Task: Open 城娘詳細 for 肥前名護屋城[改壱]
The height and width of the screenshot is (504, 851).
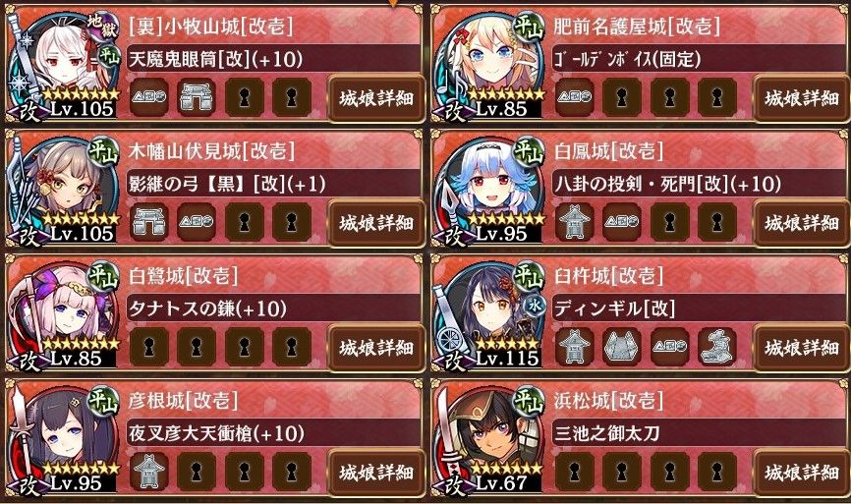Action: [802, 98]
